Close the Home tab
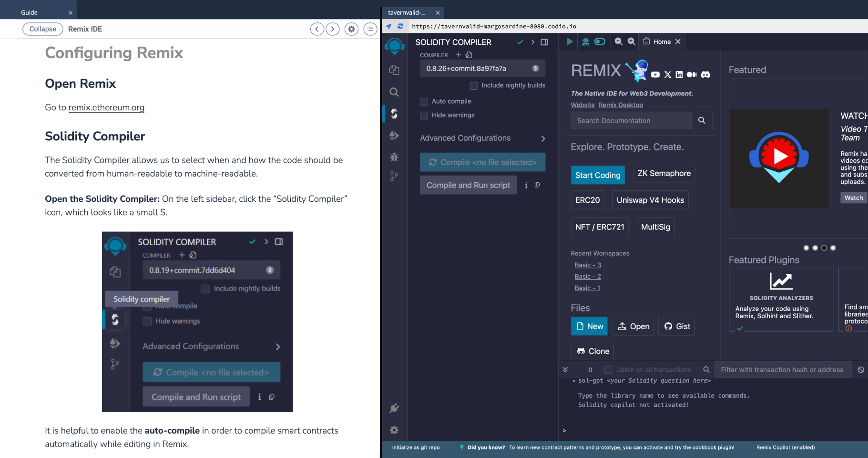The image size is (868, 458). (x=678, y=42)
